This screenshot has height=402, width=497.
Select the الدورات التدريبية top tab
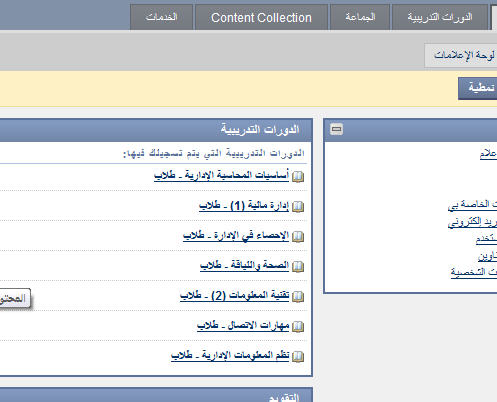pos(440,17)
